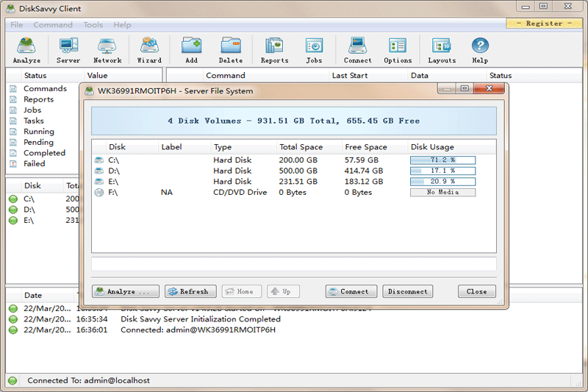Open the File menu
This screenshot has width=588, height=392.
(16, 25)
